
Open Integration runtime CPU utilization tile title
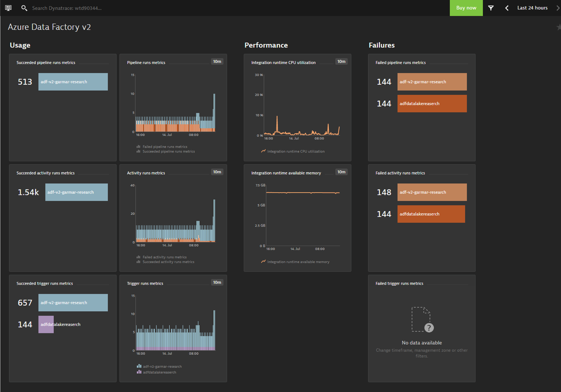coord(283,62)
